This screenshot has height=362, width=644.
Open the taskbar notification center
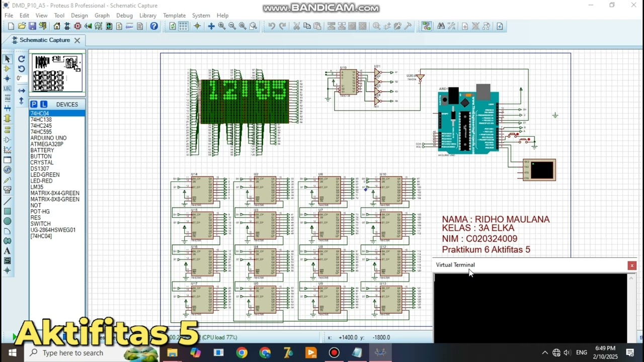(630, 352)
